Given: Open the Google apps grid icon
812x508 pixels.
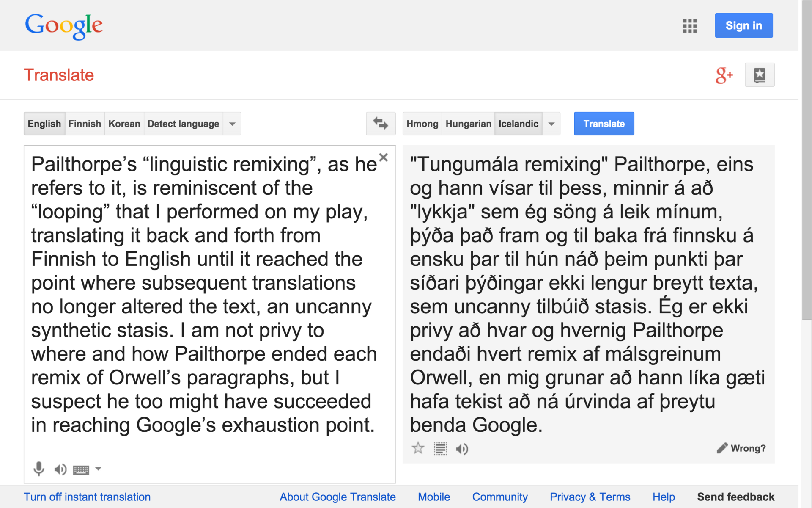Looking at the screenshot, I should [689, 26].
